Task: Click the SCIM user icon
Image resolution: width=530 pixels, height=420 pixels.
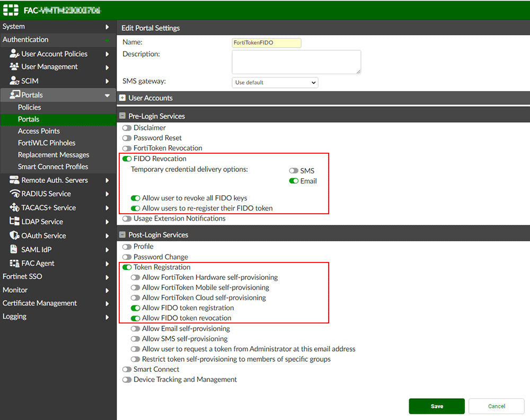Action: pos(14,81)
